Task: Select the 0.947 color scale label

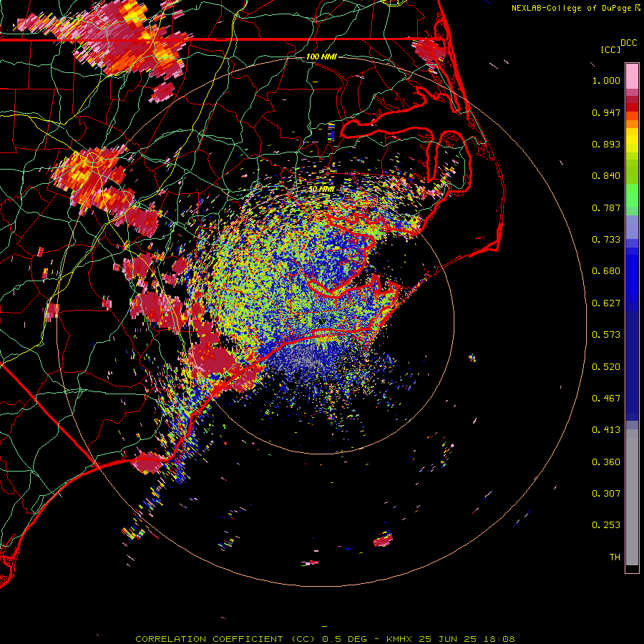Action: pos(606,112)
